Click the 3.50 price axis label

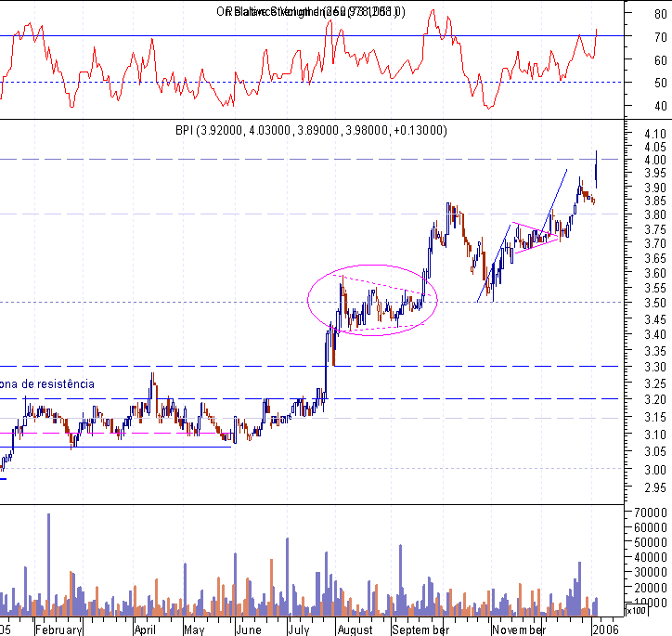coord(655,303)
